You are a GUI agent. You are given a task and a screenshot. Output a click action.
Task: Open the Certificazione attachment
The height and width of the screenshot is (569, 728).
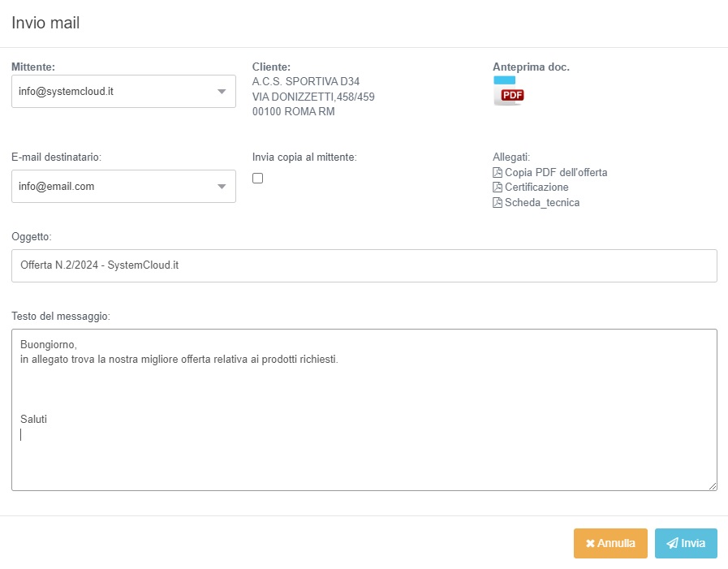coord(536,188)
